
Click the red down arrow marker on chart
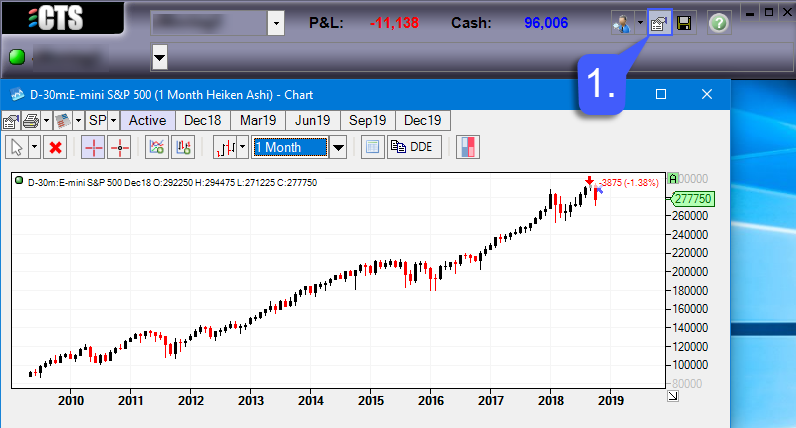[589, 181]
